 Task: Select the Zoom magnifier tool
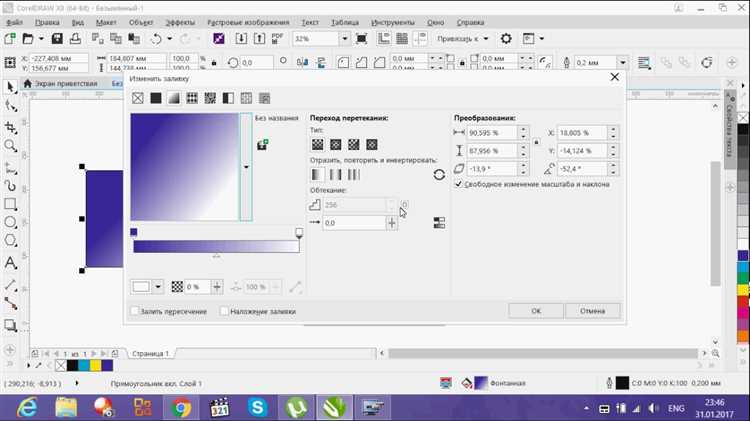pos(11,146)
